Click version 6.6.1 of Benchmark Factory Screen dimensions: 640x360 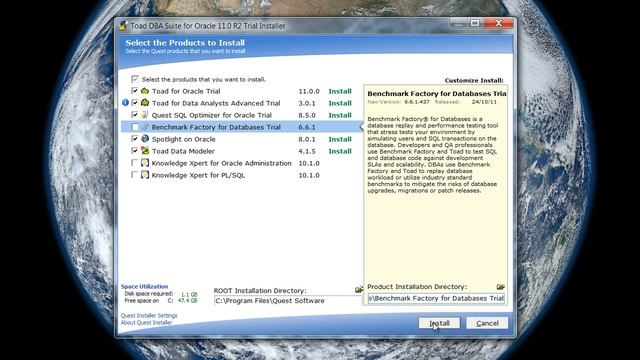pyautogui.click(x=307, y=127)
